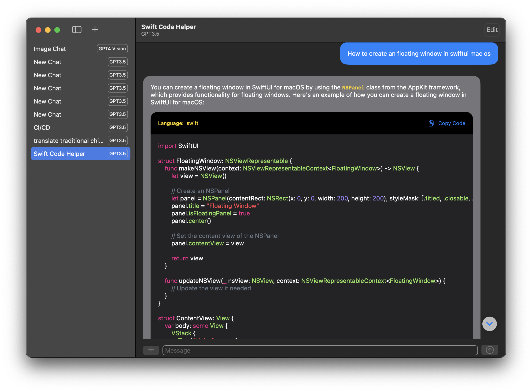Toggle the sidebar panel icon

(77, 30)
